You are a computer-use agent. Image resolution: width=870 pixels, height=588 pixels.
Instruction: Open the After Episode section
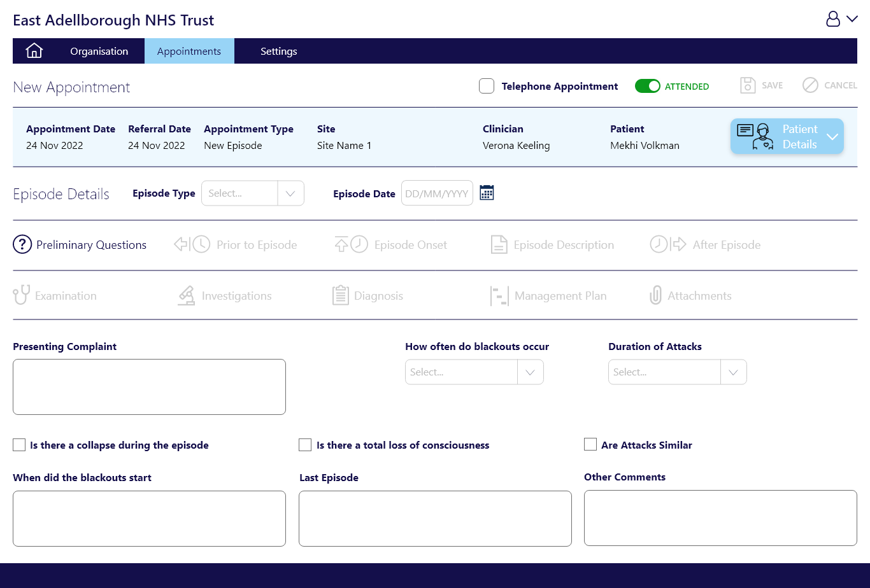[705, 244]
